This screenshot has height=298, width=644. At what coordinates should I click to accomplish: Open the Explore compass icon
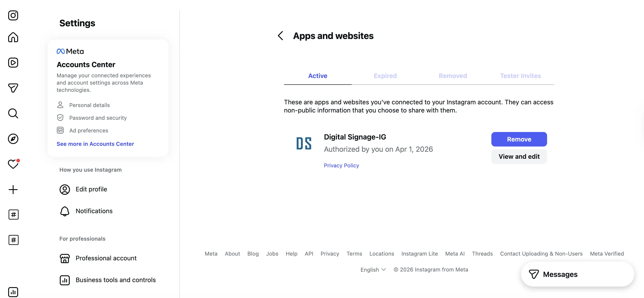[x=13, y=139]
